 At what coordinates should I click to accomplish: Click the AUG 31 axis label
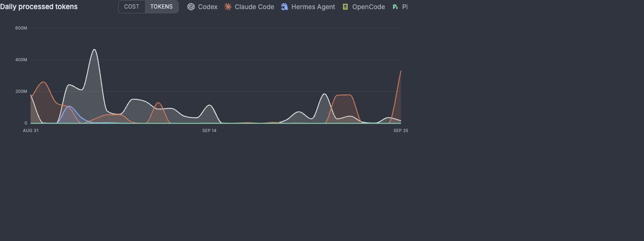(x=31, y=130)
